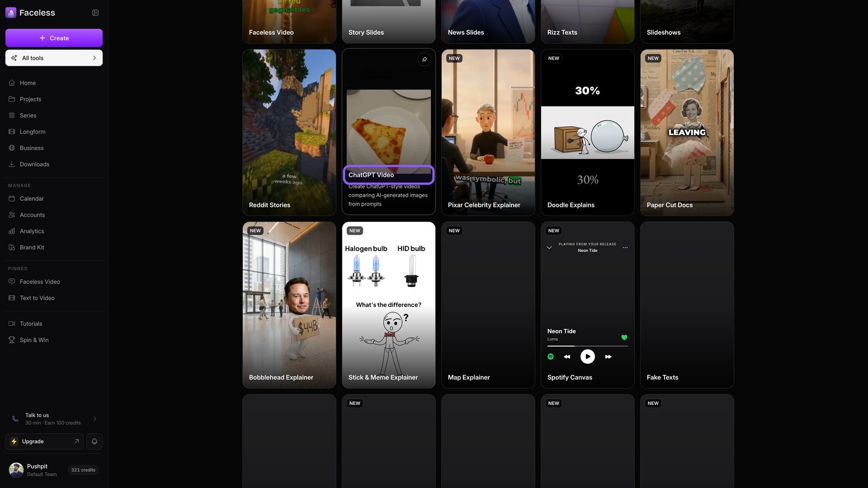Viewport: 868px width, 488px height.
Task: Open the Paper Cut Docs card
Action: 687,132
